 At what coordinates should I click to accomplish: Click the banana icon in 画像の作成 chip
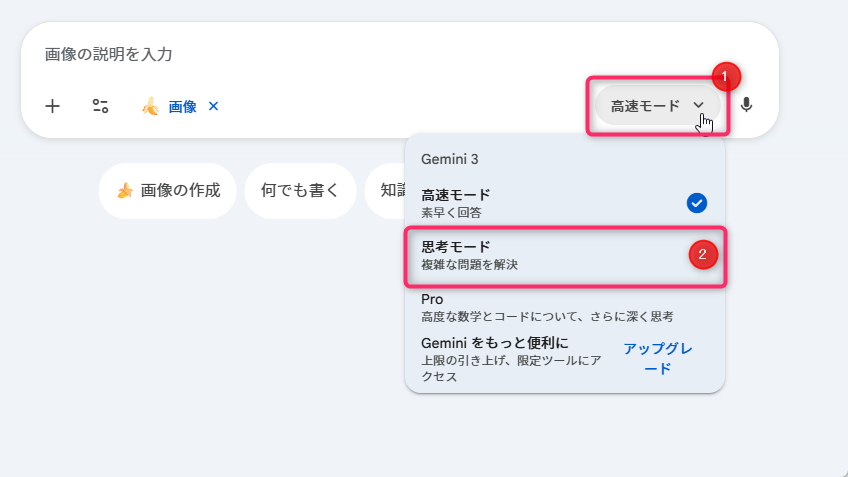click(125, 190)
